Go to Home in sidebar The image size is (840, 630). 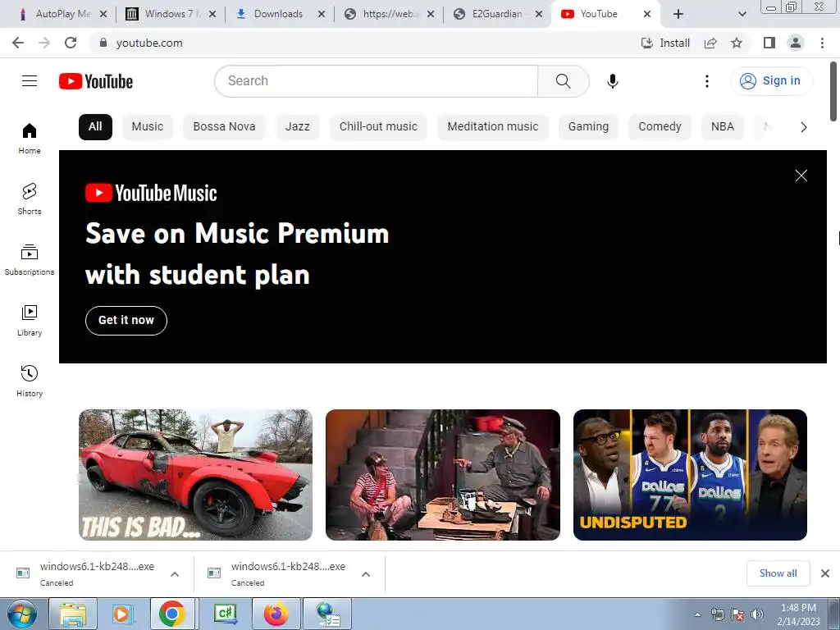(30, 138)
